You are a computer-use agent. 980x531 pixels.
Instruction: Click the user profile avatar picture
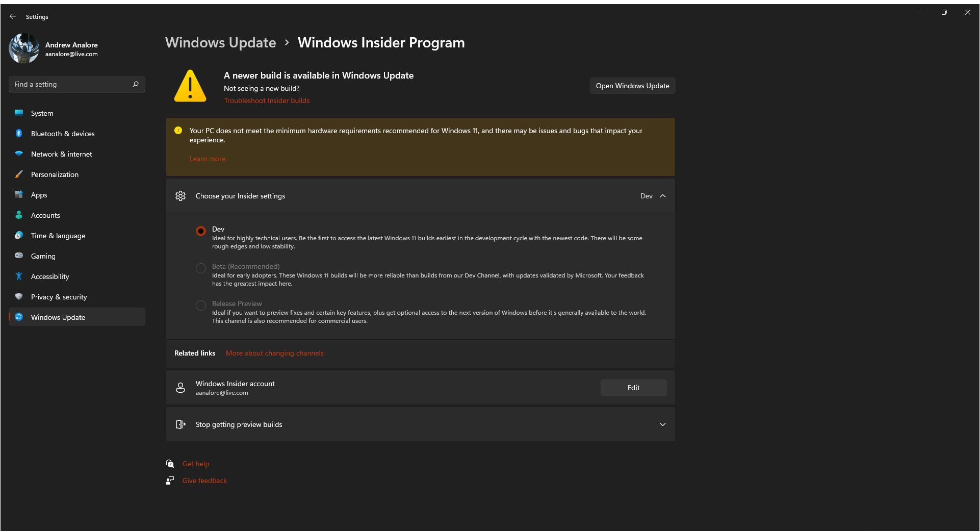click(x=24, y=48)
